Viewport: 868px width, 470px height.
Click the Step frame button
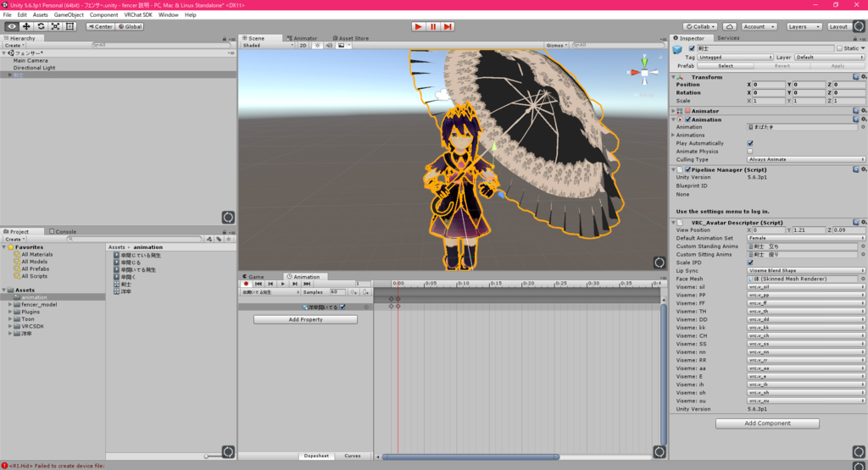tap(448, 26)
